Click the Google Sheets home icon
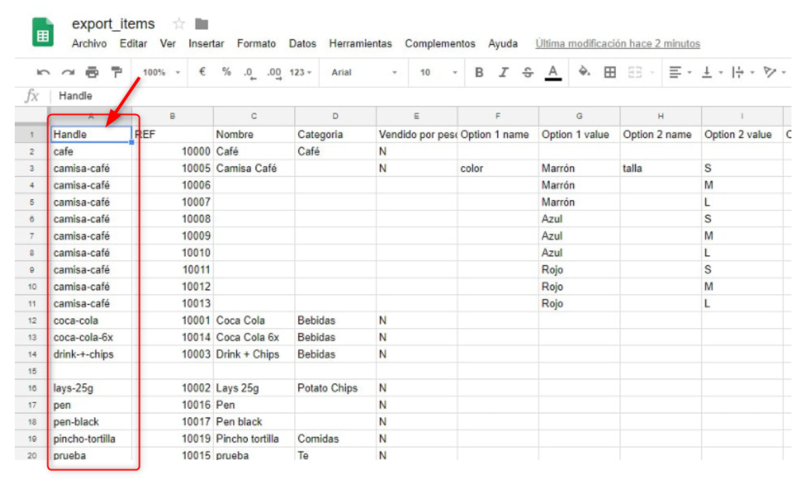This screenshot has height=495, width=800. coord(43,33)
